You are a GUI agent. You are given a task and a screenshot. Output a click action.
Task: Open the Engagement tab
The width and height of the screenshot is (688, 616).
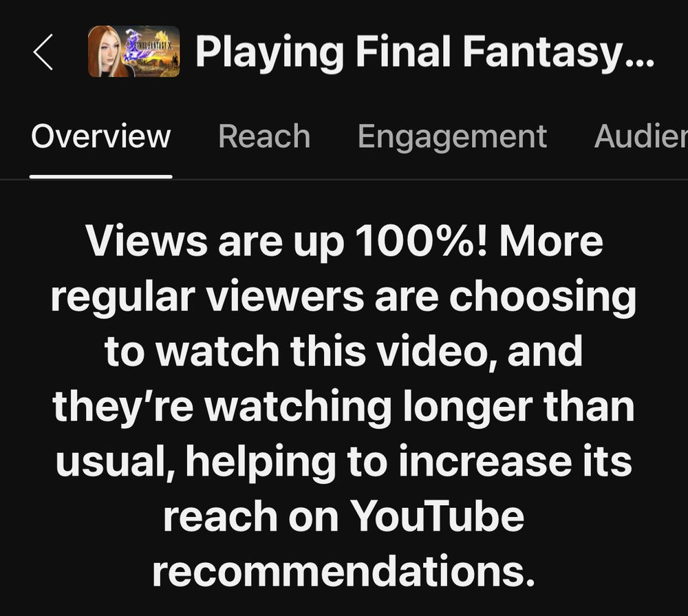452,137
